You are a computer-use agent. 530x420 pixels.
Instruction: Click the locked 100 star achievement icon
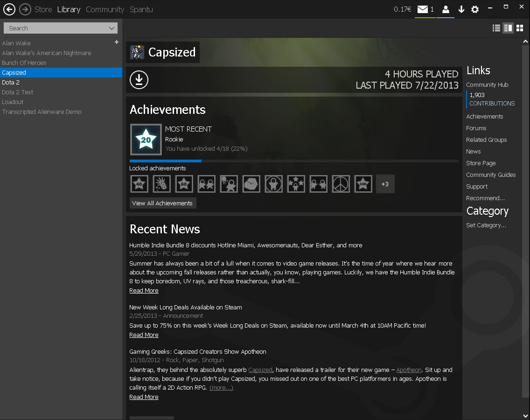(x=363, y=184)
